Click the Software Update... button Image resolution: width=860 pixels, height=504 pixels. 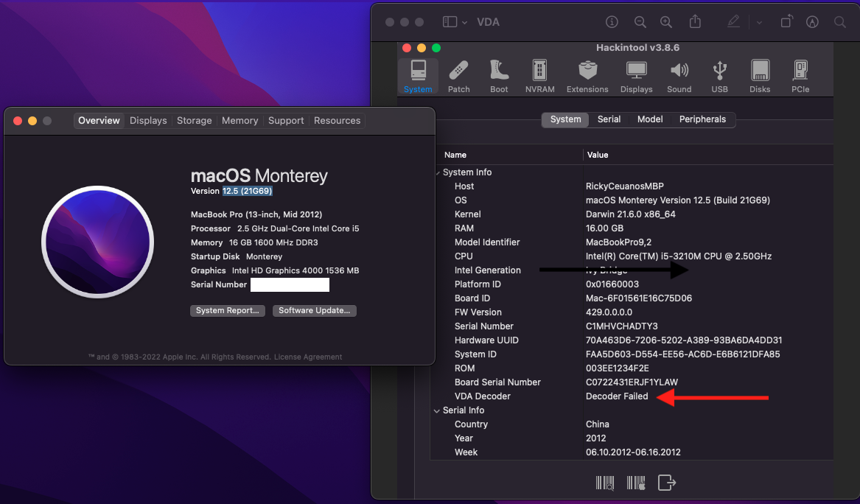(314, 311)
